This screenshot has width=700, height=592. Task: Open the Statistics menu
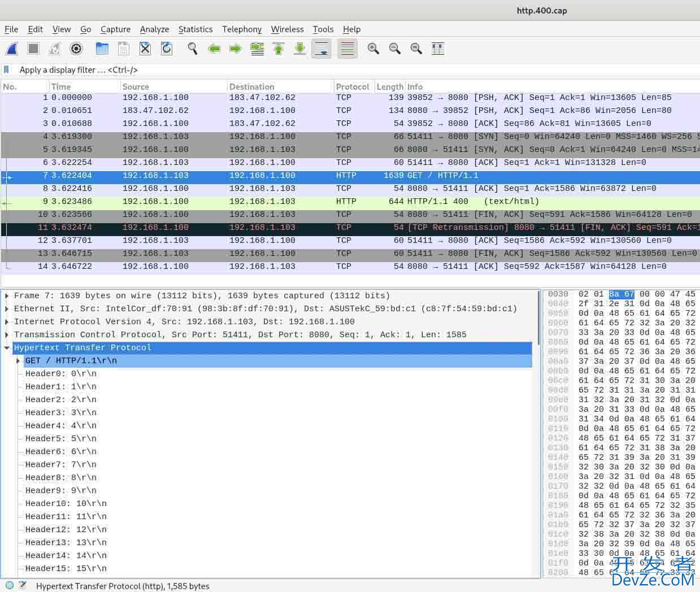195,29
